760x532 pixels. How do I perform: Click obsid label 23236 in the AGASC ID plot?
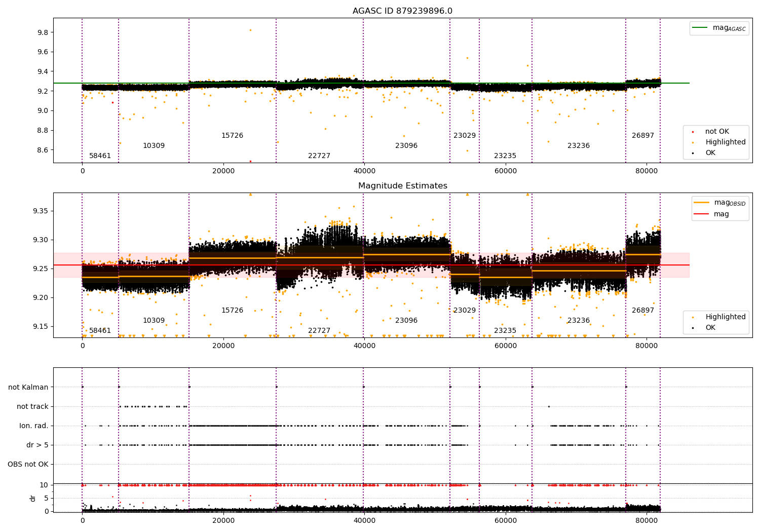coord(579,145)
